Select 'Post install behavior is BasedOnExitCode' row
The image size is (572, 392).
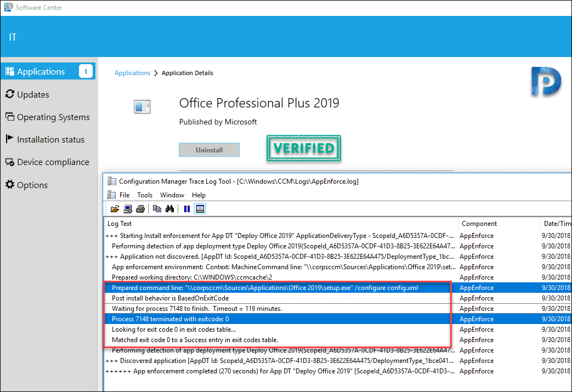(338, 298)
